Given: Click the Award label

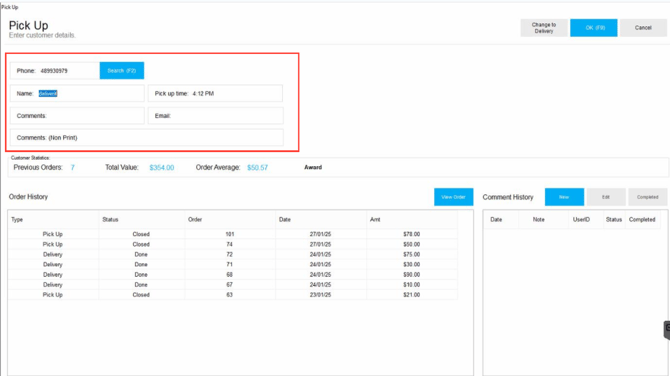Looking at the screenshot, I should [x=313, y=167].
